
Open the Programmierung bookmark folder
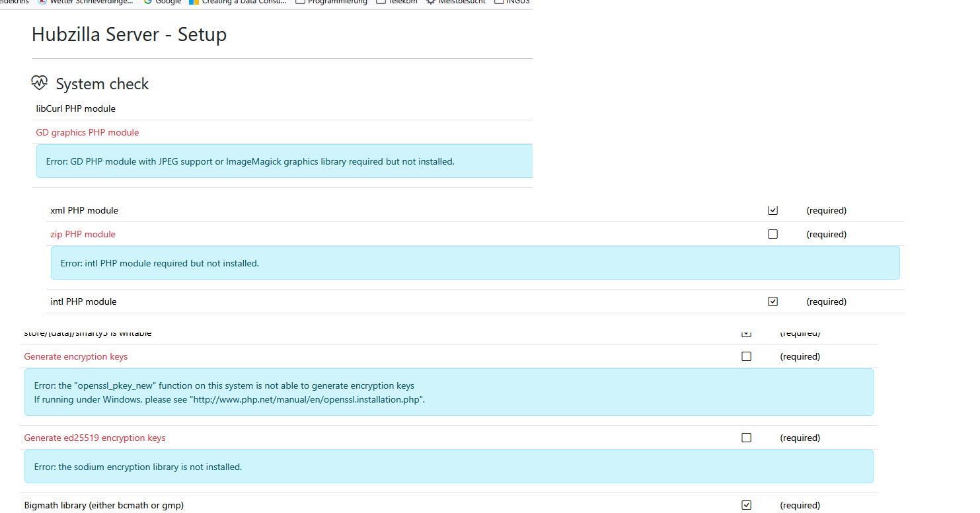[x=331, y=2]
